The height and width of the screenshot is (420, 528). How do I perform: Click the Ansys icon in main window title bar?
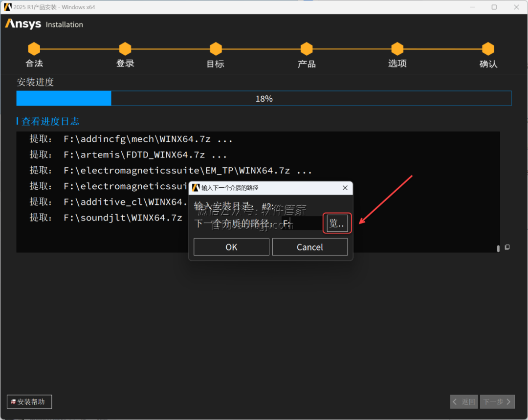click(7, 7)
